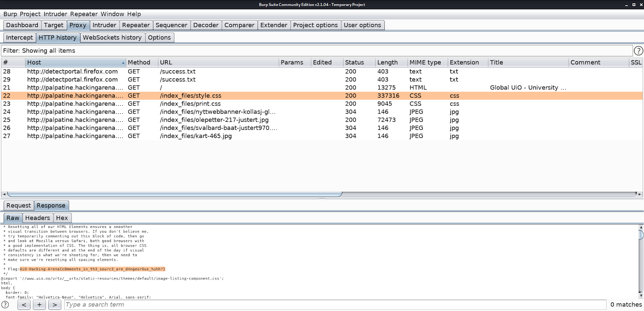Switch to the Dashboard tab
The image size is (644, 311).
click(22, 25)
